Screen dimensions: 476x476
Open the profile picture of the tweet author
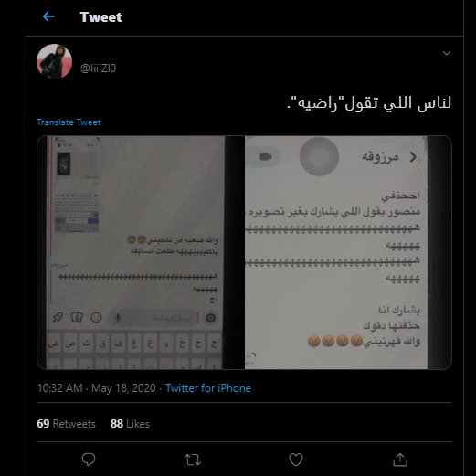click(x=54, y=61)
